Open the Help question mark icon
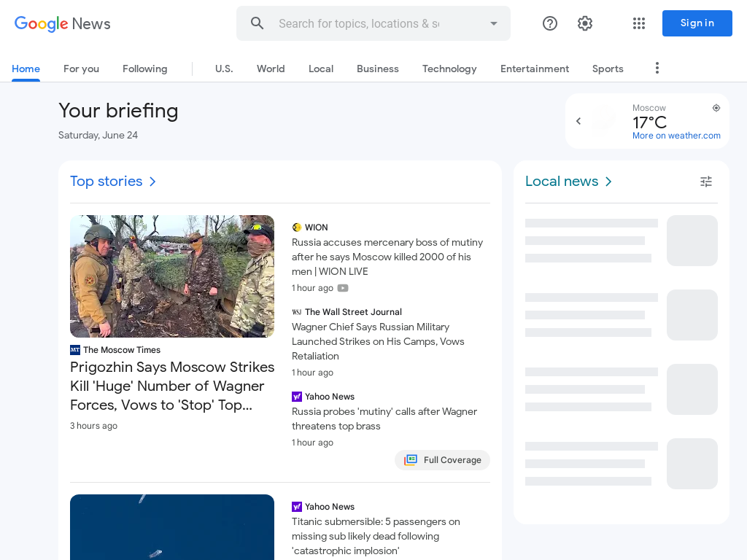 [550, 23]
